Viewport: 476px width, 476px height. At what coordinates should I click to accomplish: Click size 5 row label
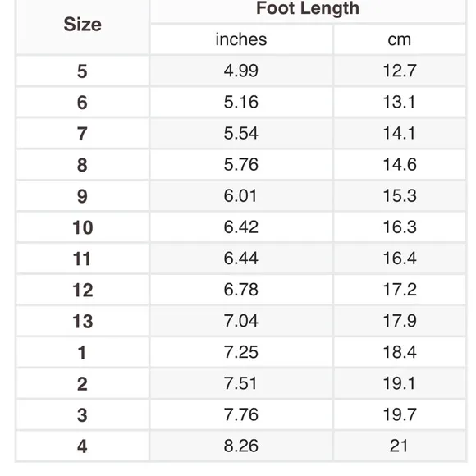pos(82,71)
